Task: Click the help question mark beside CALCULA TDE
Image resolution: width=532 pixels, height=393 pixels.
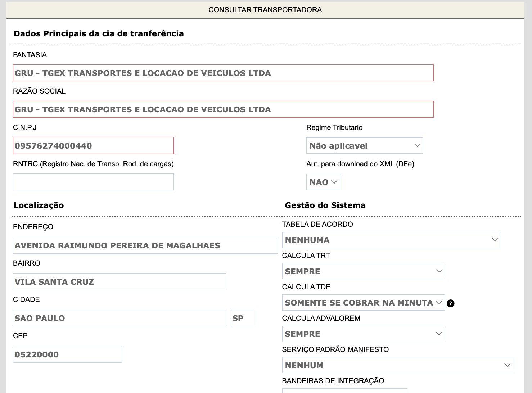Action: click(450, 303)
